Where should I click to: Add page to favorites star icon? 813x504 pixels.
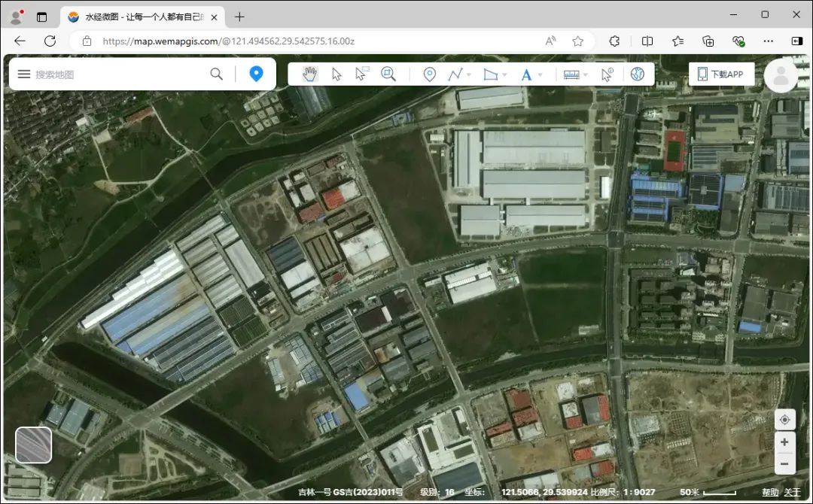[x=577, y=41]
